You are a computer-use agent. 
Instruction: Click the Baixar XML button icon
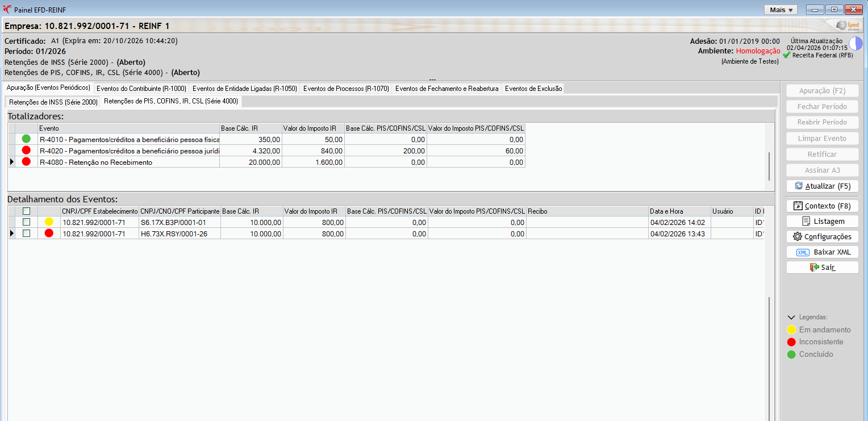pyautogui.click(x=803, y=252)
